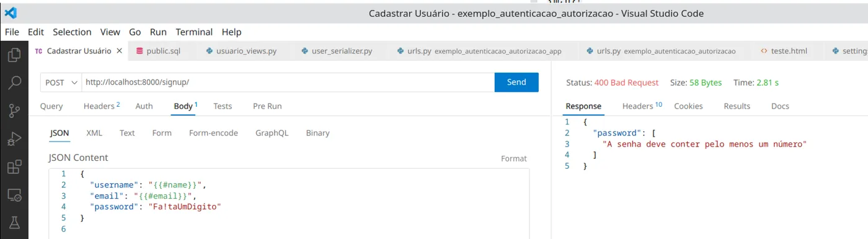
Task: Click the 400 Bad Request status text
Action: coord(626,82)
